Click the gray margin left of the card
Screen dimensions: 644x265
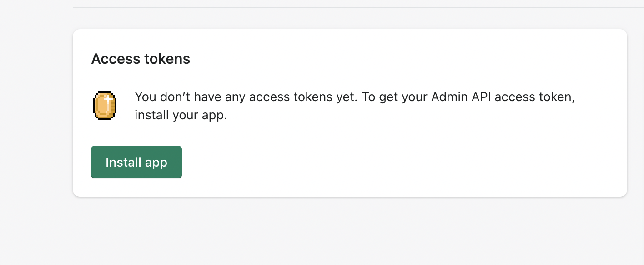point(36,114)
